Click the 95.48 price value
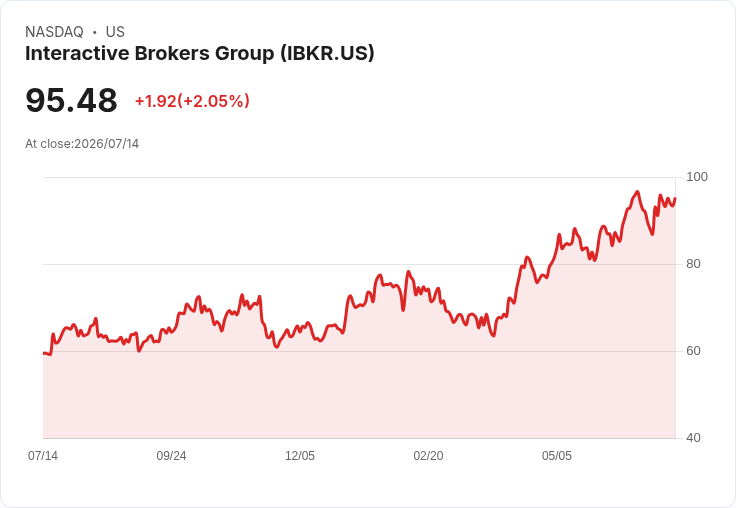Screen dimensions: 736x508 pyautogui.click(x=71, y=100)
